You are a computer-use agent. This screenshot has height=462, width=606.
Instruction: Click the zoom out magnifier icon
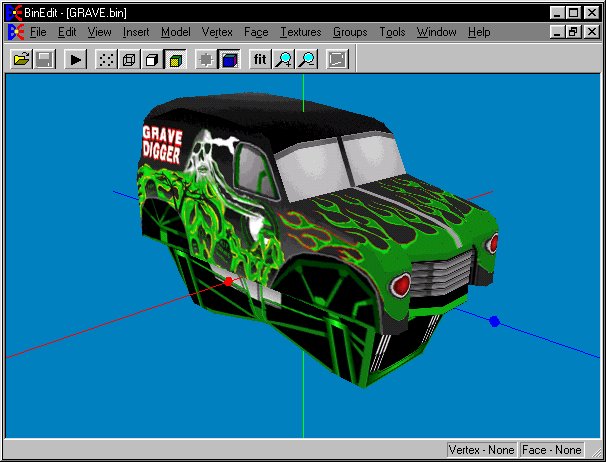click(x=307, y=60)
